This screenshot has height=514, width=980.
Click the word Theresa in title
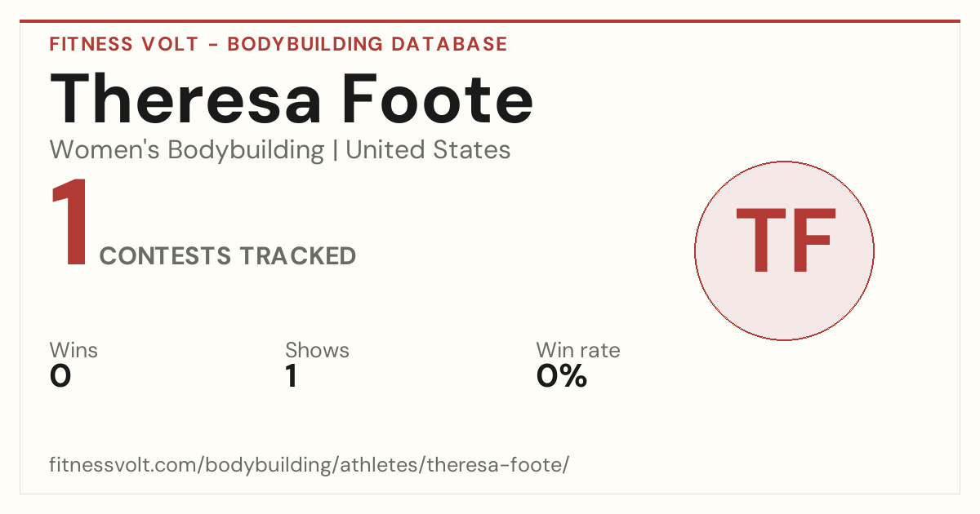pyautogui.click(x=184, y=97)
